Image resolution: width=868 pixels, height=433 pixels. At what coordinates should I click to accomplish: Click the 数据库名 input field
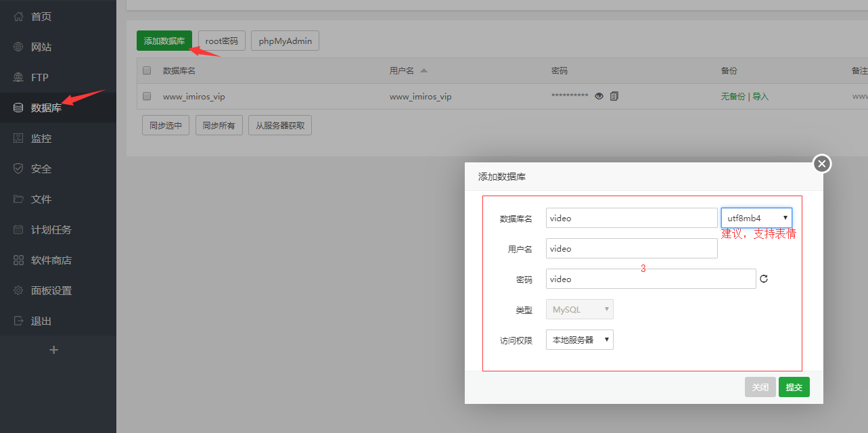pos(632,218)
